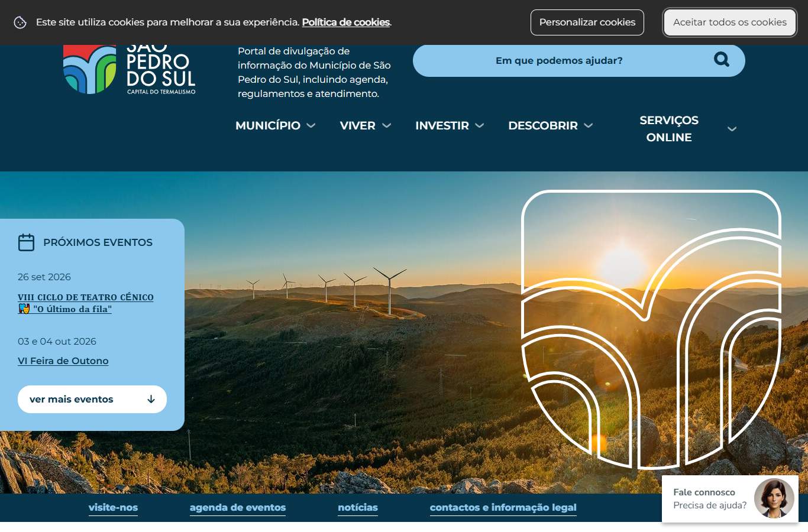Open VIII Ciclo de Teatro Cénico event
Viewport: 808px width, 532px height.
[x=86, y=303]
